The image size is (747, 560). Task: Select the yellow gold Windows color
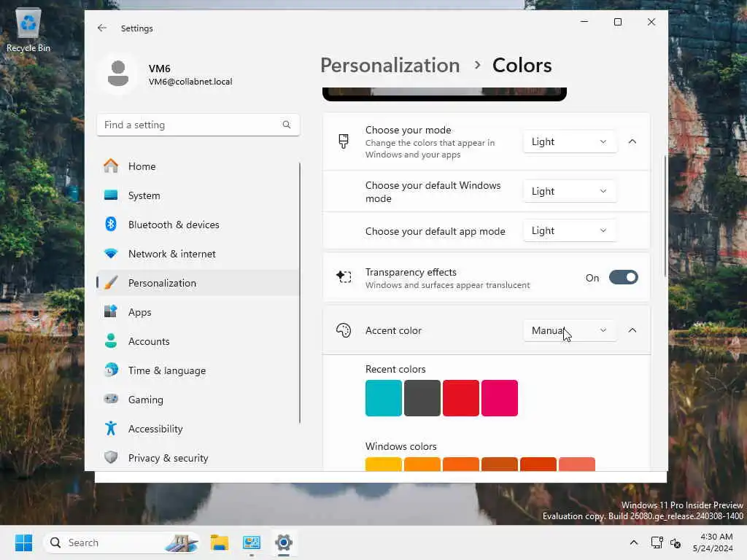[384, 464]
